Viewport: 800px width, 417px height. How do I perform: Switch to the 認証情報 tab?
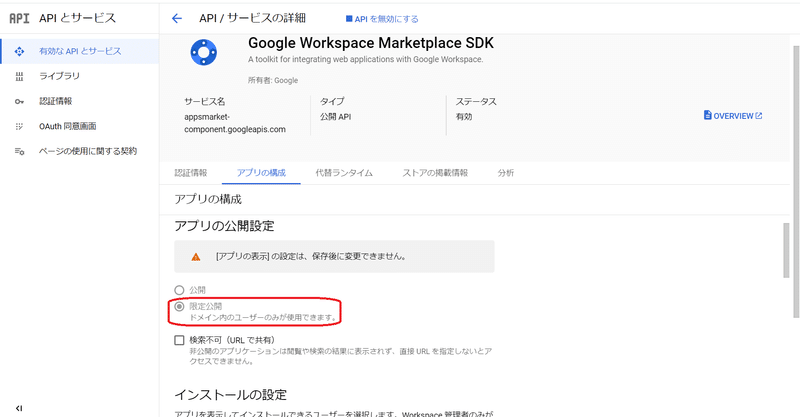click(x=191, y=173)
